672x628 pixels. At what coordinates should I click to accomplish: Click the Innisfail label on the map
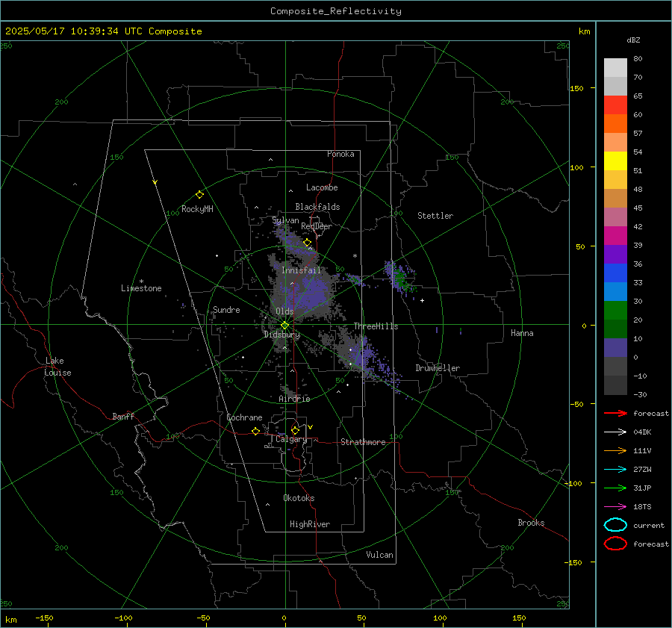pyautogui.click(x=301, y=270)
